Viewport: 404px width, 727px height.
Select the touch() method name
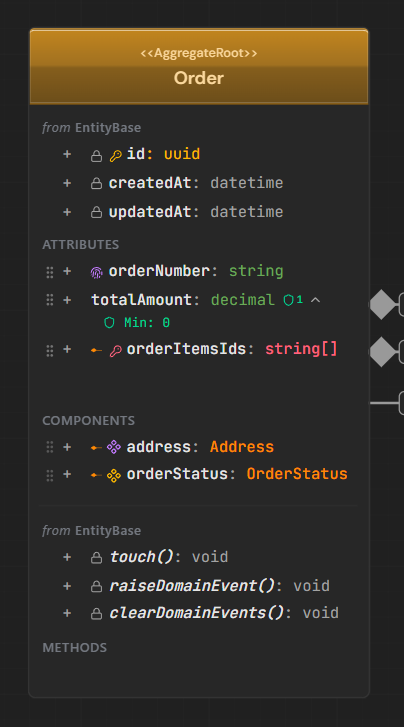(x=141, y=557)
